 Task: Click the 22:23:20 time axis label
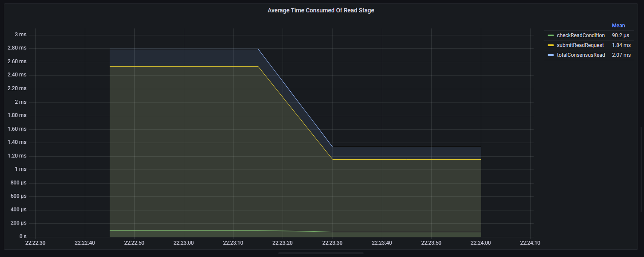point(283,243)
